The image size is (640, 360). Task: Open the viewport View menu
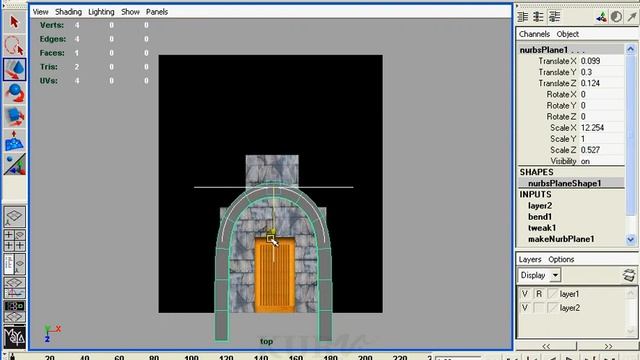click(40, 12)
